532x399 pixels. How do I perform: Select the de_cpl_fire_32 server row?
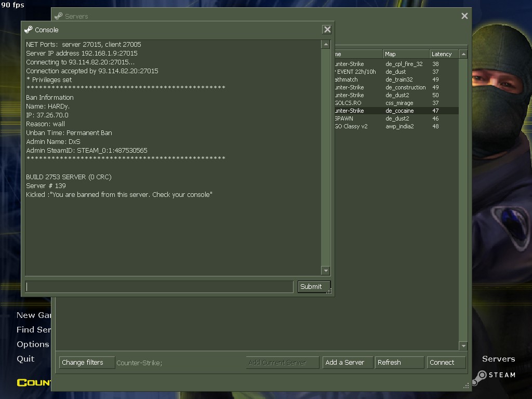[396, 64]
